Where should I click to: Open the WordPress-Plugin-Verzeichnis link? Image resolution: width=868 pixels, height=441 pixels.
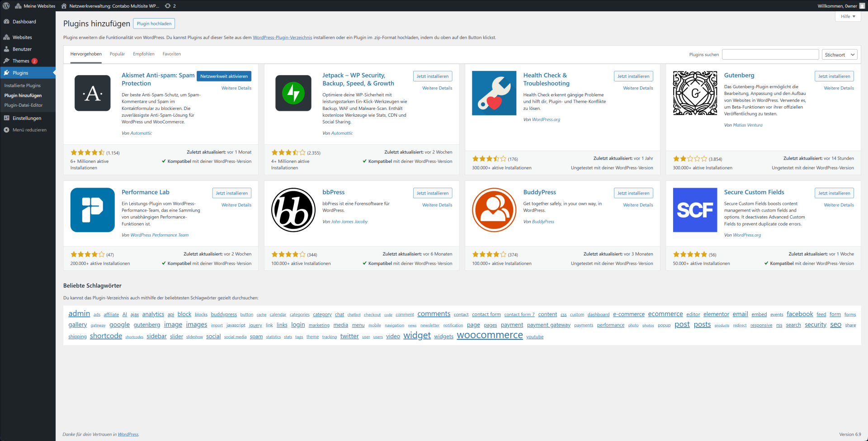coord(282,38)
